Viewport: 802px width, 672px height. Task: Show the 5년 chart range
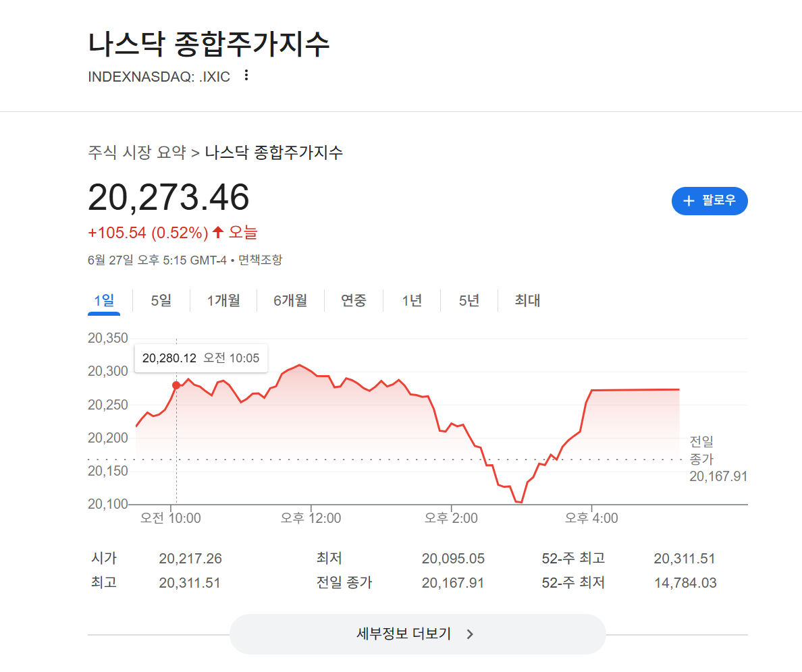click(469, 300)
